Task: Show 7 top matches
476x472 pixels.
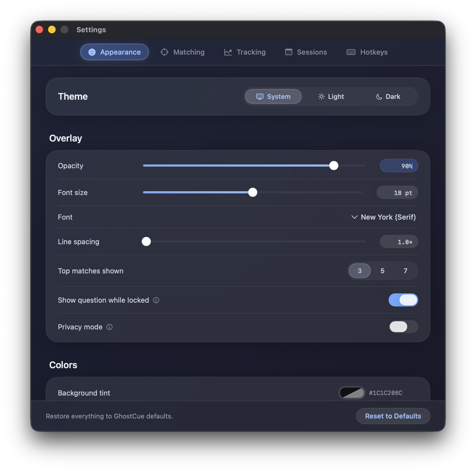Action: [405, 271]
